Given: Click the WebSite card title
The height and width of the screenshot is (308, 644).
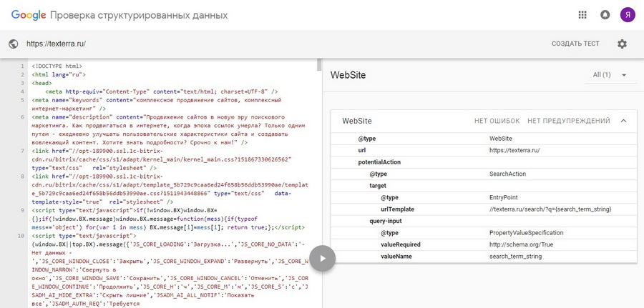Looking at the screenshot, I should (357, 121).
